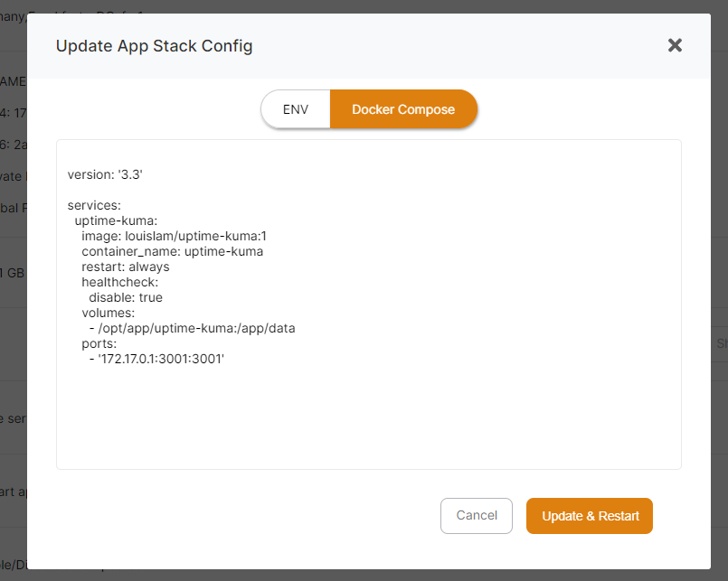Viewport: 728px width, 581px height.
Task: Click the 'volumes:' line
Action: pos(108,313)
